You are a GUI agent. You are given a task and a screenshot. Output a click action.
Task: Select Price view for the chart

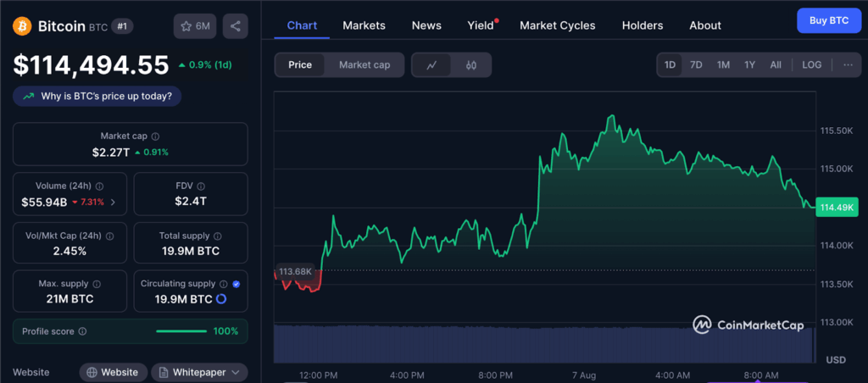tap(300, 65)
